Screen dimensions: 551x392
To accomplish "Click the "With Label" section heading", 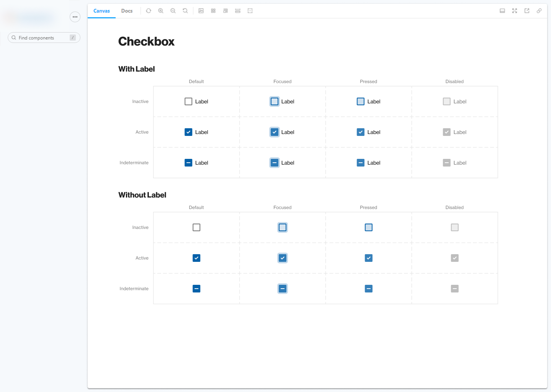I will (x=137, y=69).
